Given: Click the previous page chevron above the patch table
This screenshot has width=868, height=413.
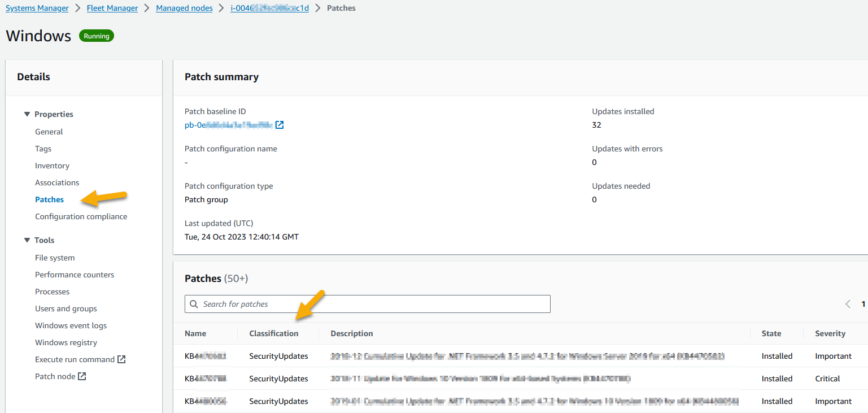Looking at the screenshot, I should click(848, 304).
